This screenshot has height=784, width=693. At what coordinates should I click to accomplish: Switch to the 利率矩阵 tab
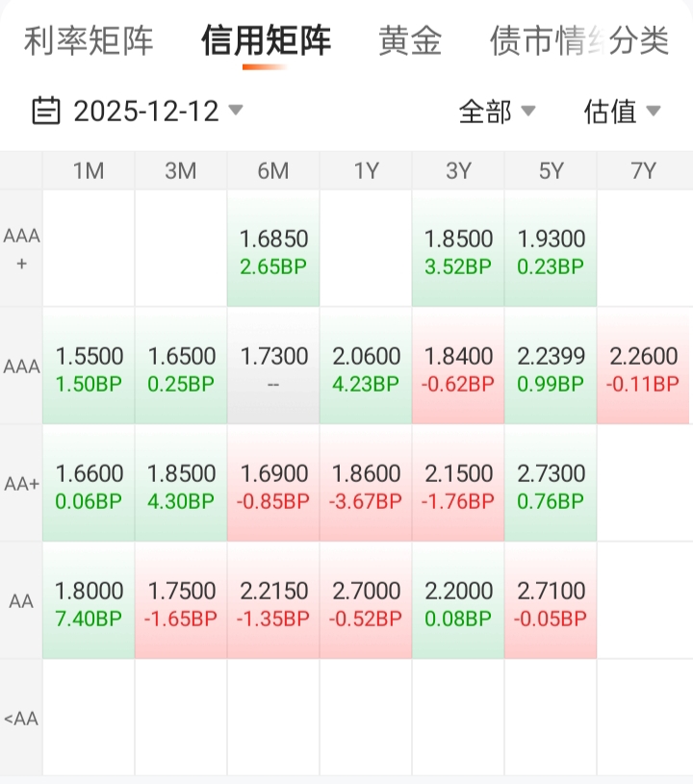tap(89, 41)
